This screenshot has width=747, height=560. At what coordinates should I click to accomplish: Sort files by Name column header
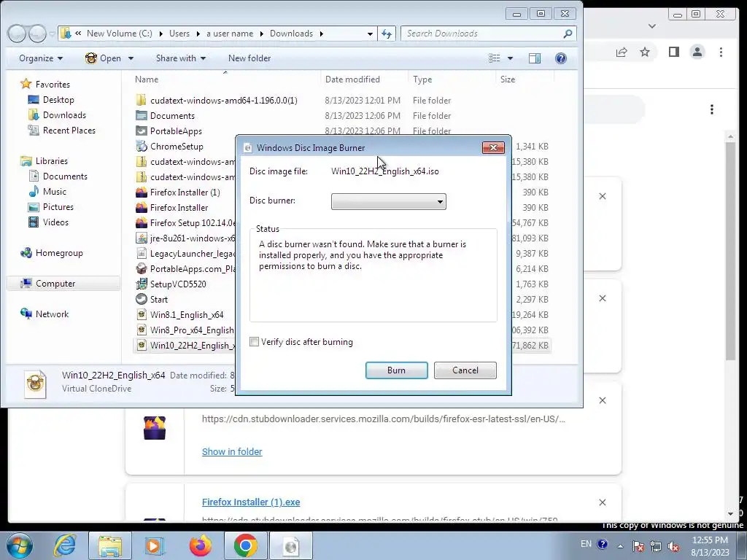[146, 79]
